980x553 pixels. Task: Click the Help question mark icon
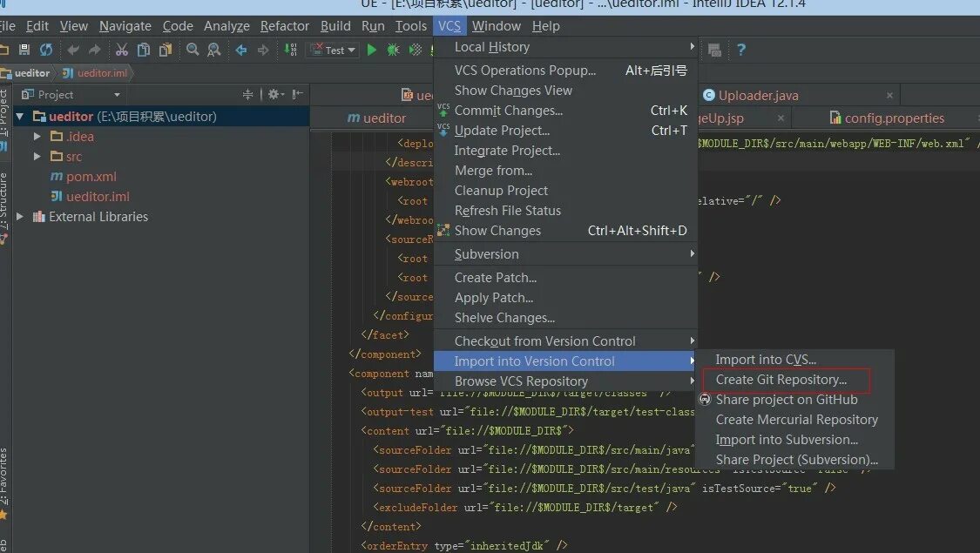point(741,50)
